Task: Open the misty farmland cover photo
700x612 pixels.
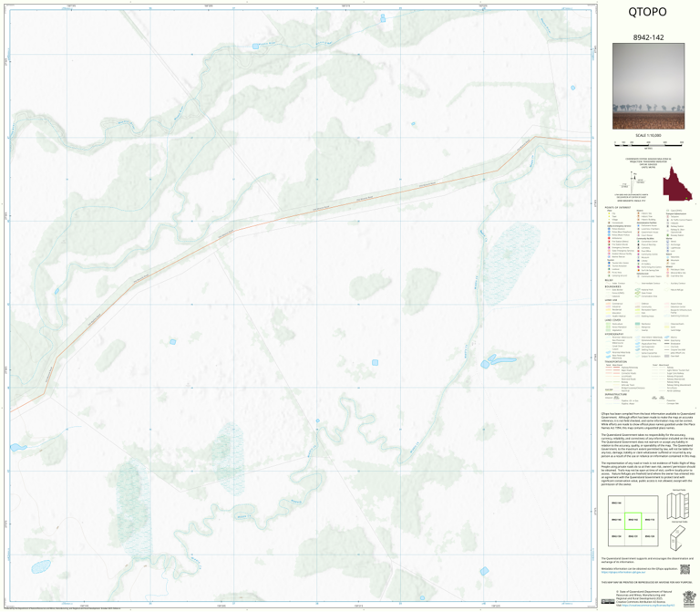Action: (648, 87)
